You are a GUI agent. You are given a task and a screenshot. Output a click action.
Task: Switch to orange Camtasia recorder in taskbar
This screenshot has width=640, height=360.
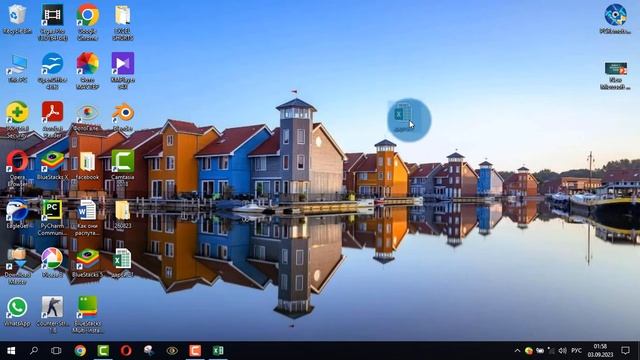point(195,351)
